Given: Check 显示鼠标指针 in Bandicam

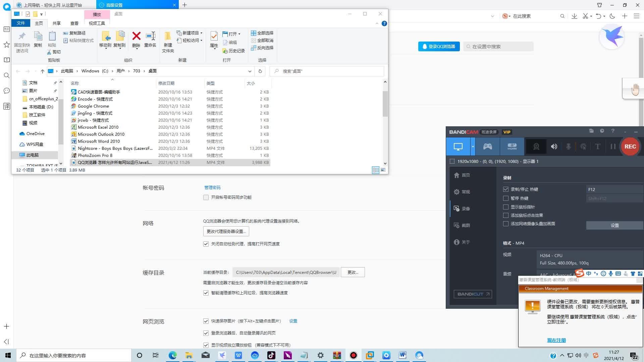Looking at the screenshot, I should pos(506,207).
